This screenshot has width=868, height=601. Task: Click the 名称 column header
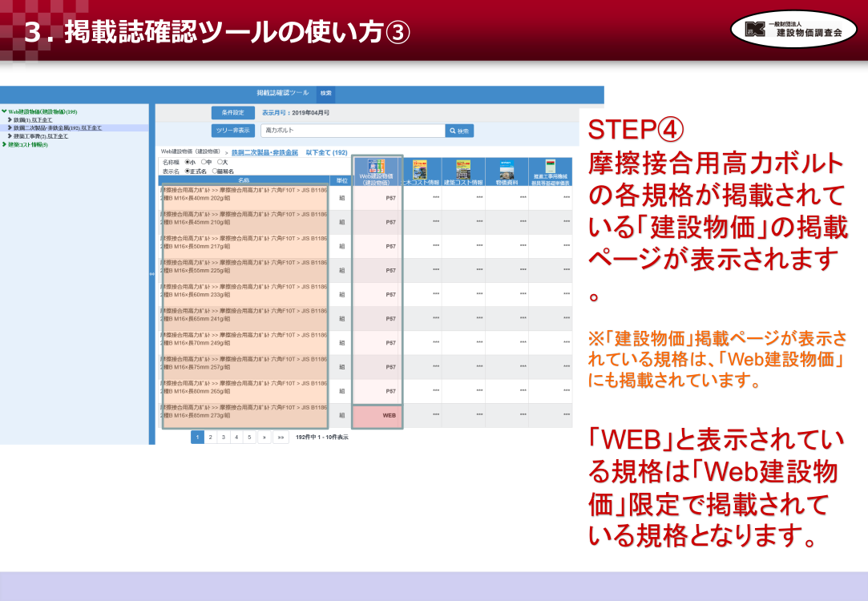point(244,180)
